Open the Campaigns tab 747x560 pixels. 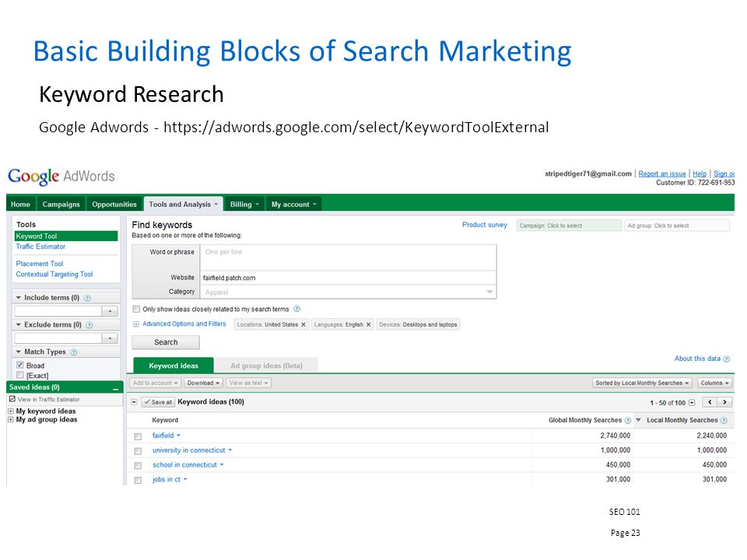pos(61,205)
